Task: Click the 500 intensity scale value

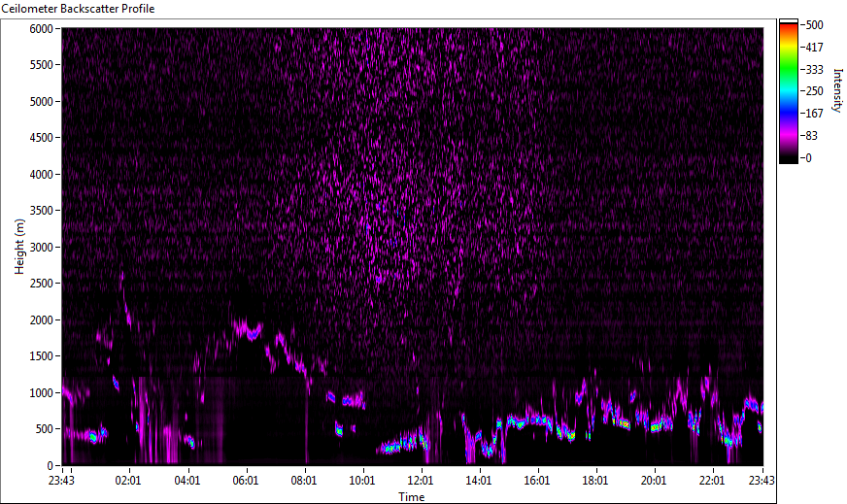Action: coord(814,25)
